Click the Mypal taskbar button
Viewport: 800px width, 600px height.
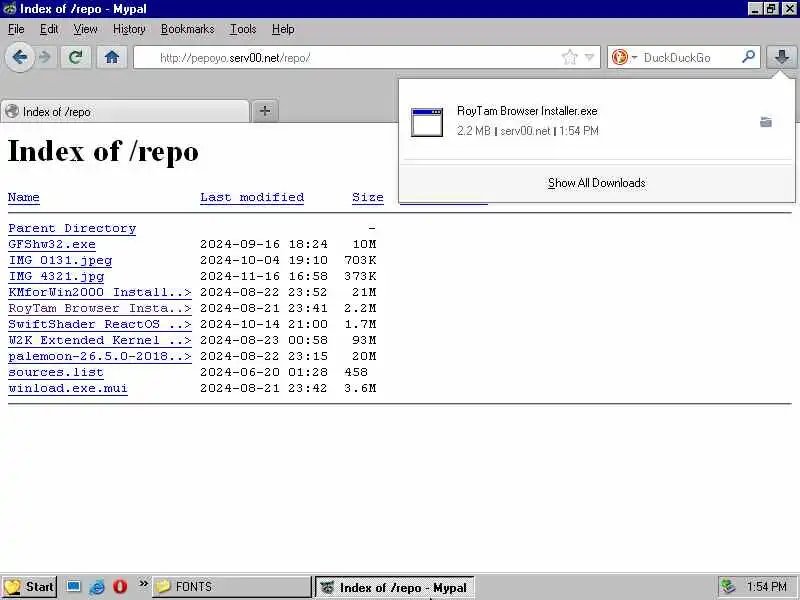(395, 587)
